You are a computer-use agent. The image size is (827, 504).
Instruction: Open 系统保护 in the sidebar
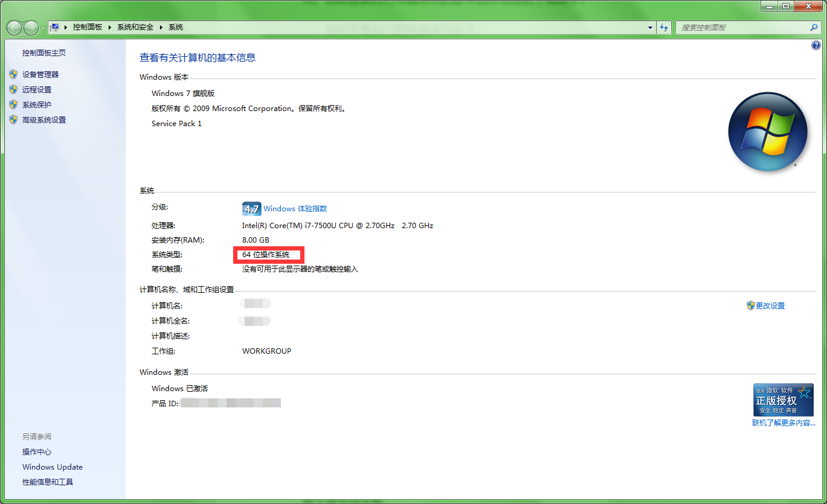[x=37, y=105]
